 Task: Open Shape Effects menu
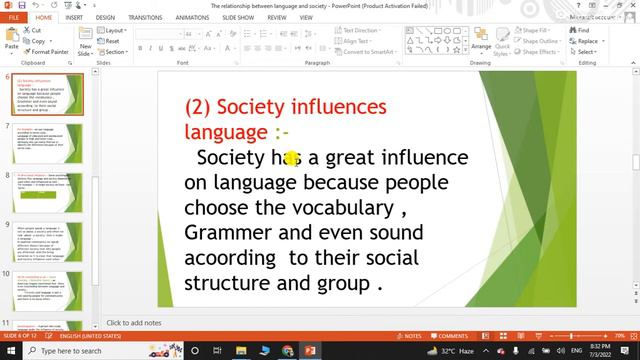coord(537,52)
